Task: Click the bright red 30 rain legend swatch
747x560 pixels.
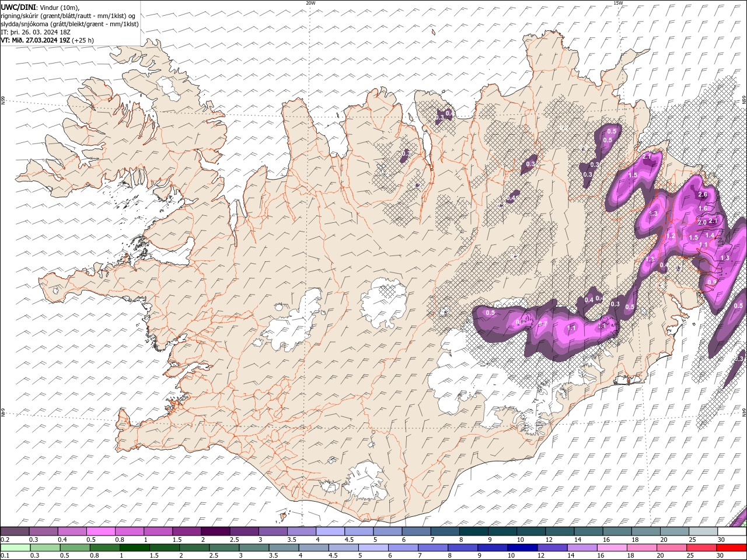Action: tap(731, 547)
